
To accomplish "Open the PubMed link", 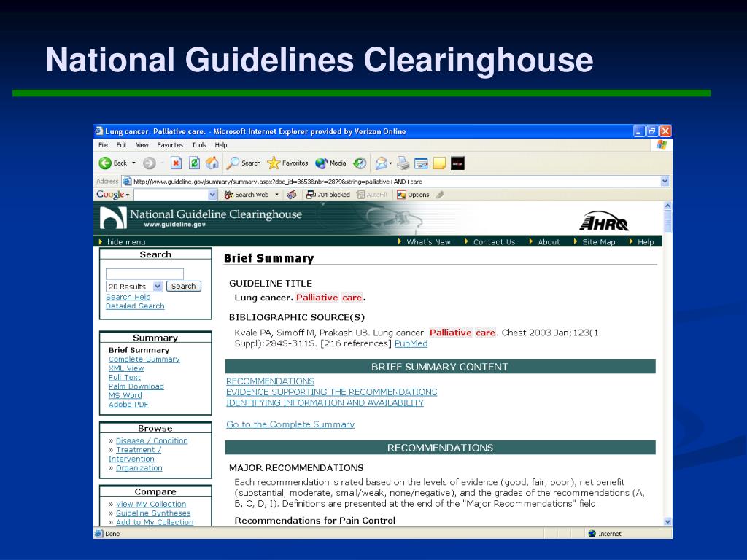I will 411,343.
